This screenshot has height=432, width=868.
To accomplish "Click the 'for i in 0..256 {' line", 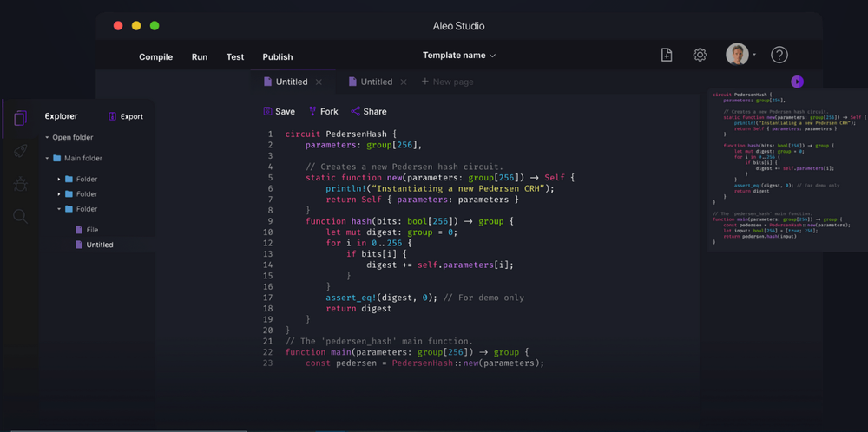I will click(369, 244).
